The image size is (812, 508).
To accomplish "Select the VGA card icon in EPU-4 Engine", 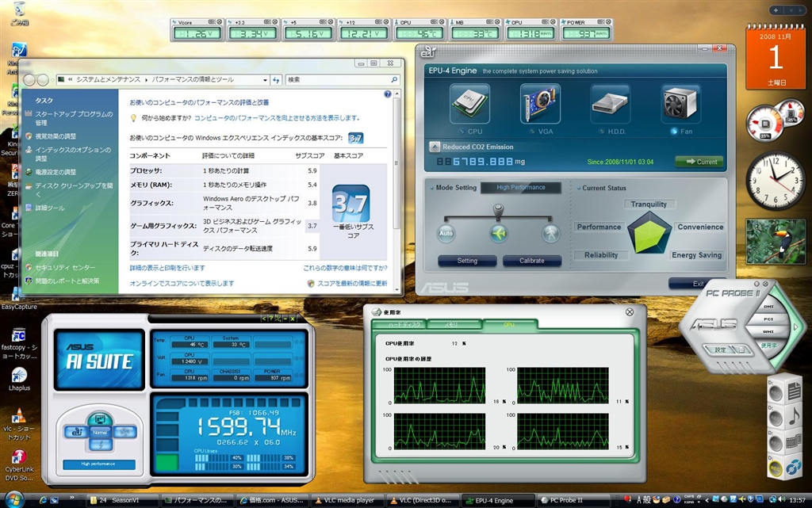I will coord(540,104).
